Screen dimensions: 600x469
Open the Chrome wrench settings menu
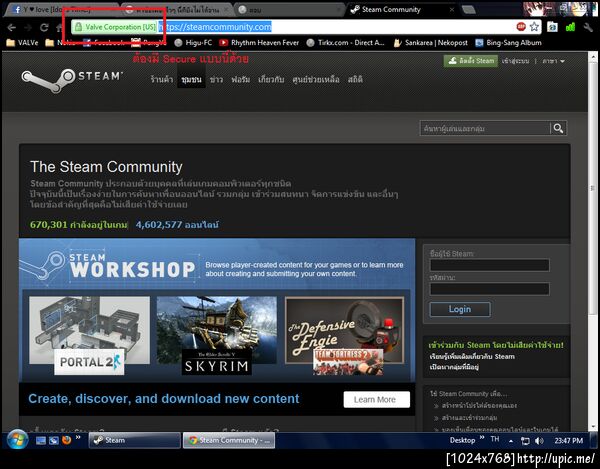tap(588, 27)
